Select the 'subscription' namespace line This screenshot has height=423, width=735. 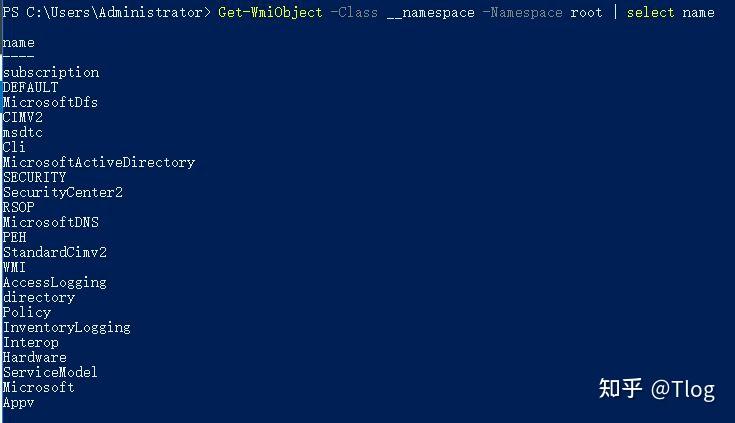pos(51,72)
